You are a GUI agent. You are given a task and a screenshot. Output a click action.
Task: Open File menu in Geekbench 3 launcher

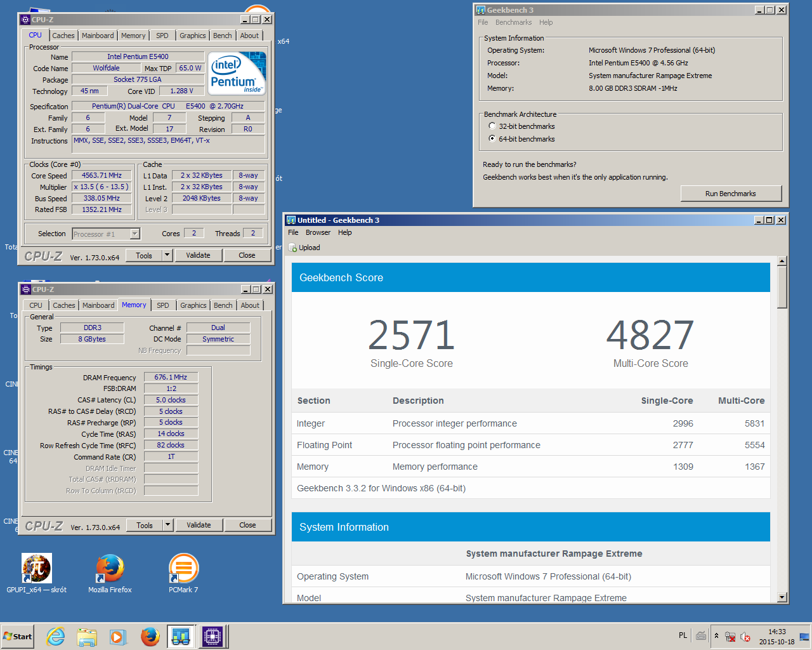pos(483,22)
